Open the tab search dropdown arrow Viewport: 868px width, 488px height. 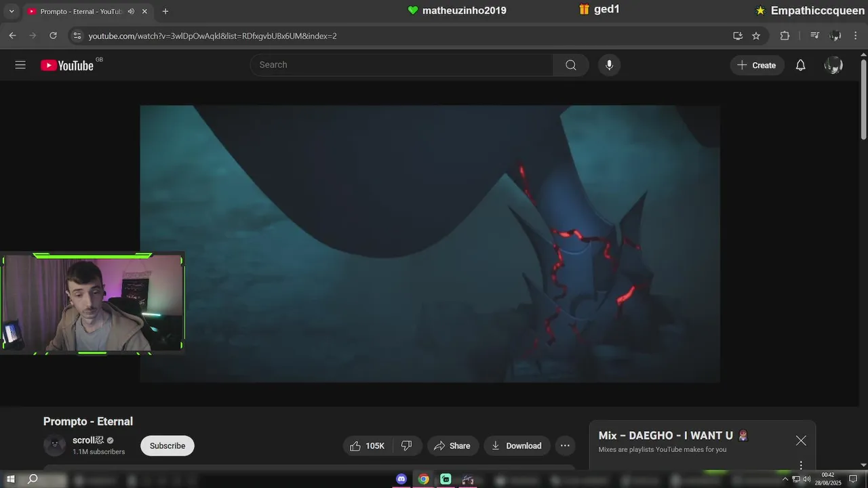pyautogui.click(x=11, y=12)
